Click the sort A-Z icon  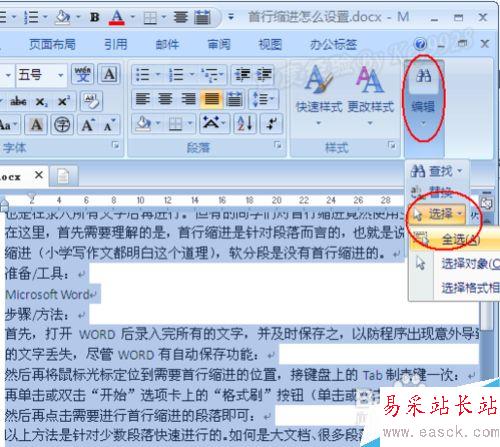(x=245, y=124)
